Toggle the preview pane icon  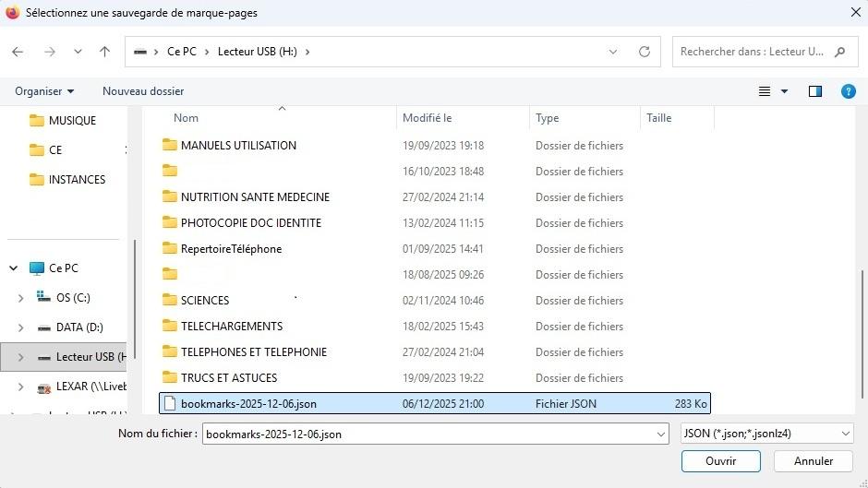[814, 91]
